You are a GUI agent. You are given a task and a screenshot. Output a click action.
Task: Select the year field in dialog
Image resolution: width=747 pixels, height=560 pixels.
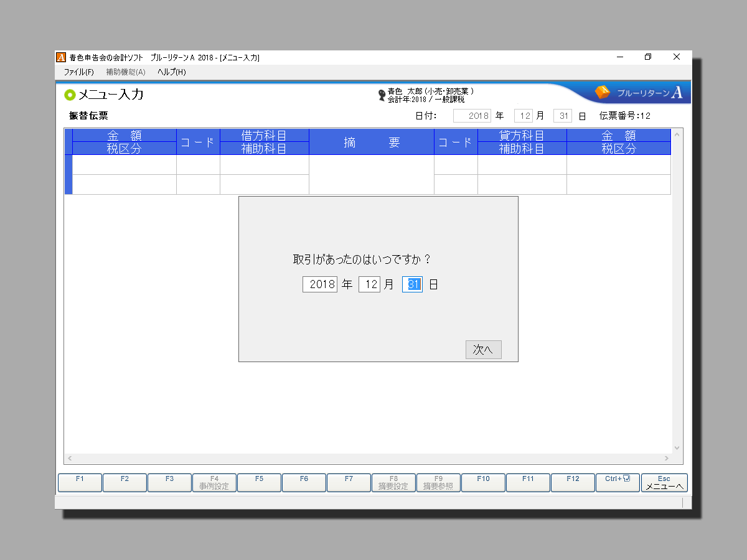click(320, 285)
